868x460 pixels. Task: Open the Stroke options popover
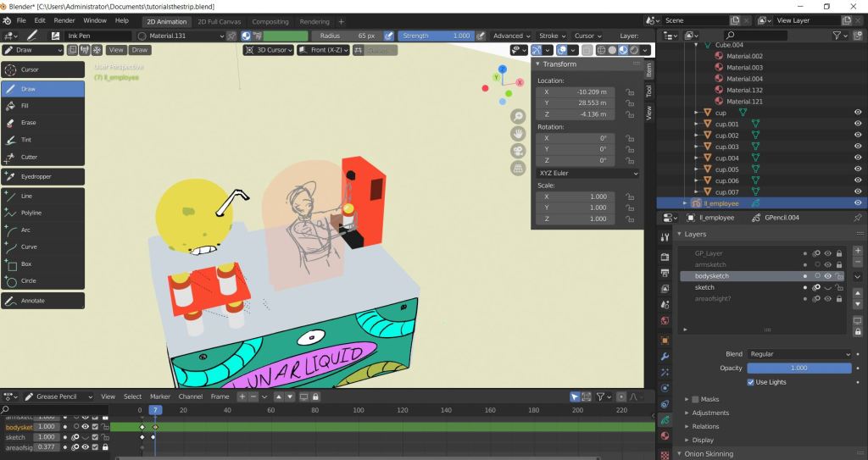click(x=551, y=36)
